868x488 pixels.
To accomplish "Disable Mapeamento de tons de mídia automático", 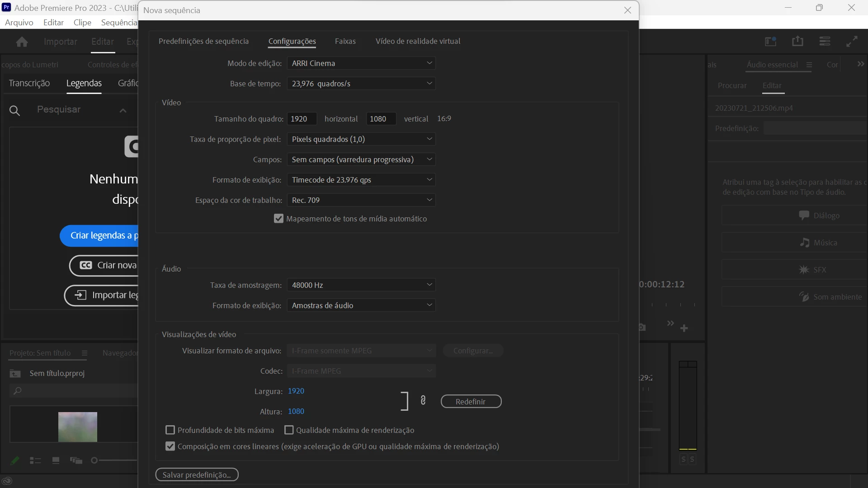I will (278, 219).
